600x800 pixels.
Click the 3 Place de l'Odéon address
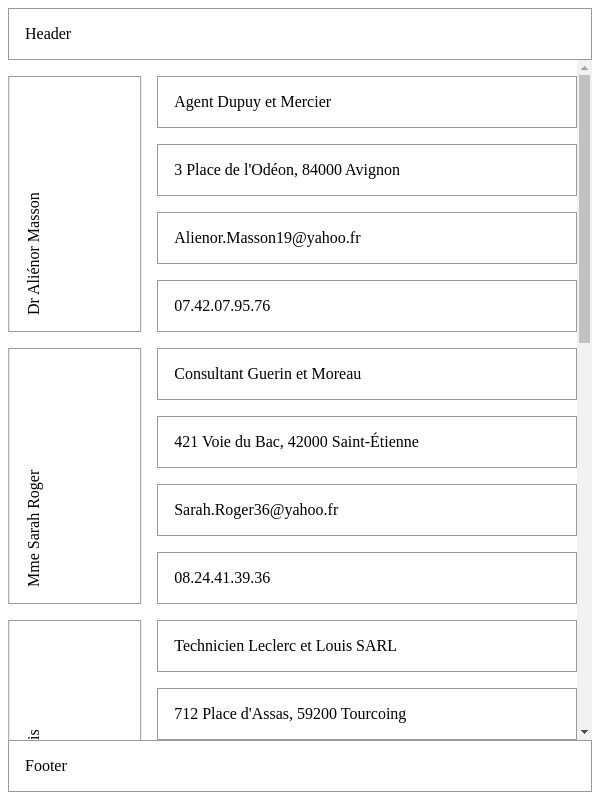pos(366,170)
